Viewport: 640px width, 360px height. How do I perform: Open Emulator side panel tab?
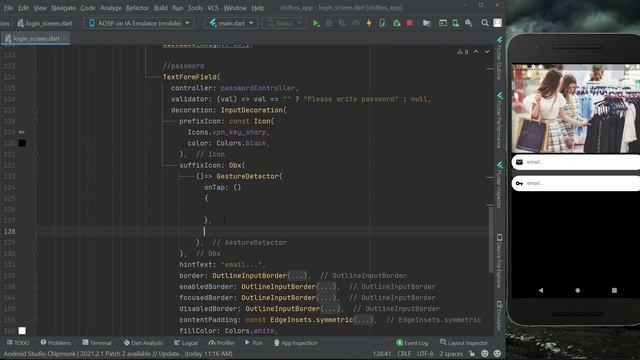pyautogui.click(x=499, y=316)
